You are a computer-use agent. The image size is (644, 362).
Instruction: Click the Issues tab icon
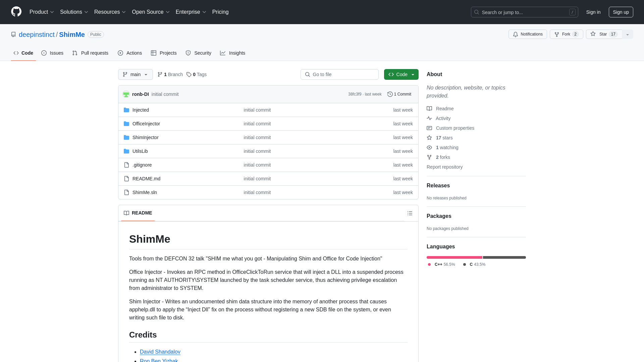pos(44,53)
